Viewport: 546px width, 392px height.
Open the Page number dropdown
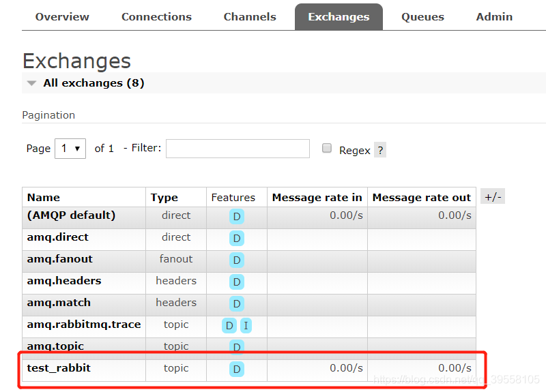[70, 148]
